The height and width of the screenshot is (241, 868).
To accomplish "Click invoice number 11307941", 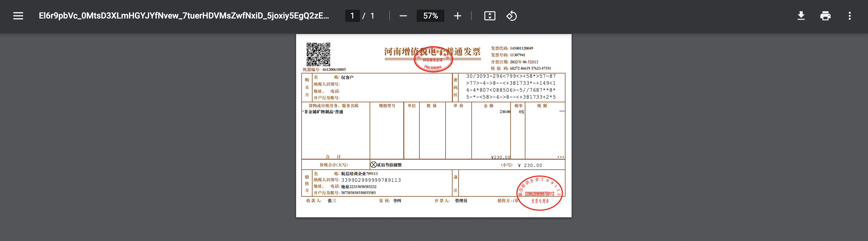I will click(517, 55).
